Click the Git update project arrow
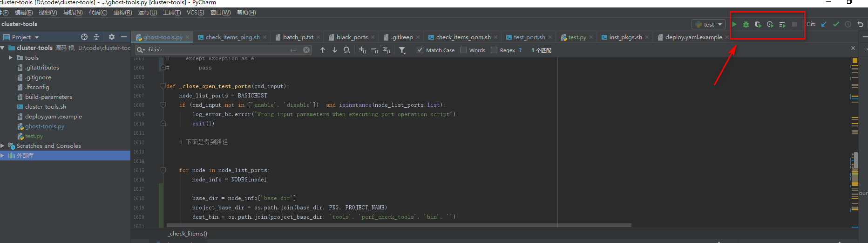Viewport: 868px width, 243px height. (x=824, y=24)
